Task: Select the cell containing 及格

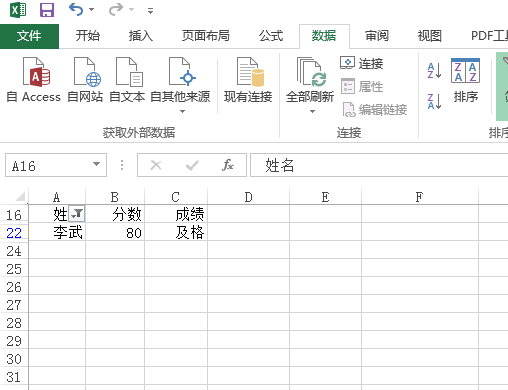Action: [x=176, y=232]
